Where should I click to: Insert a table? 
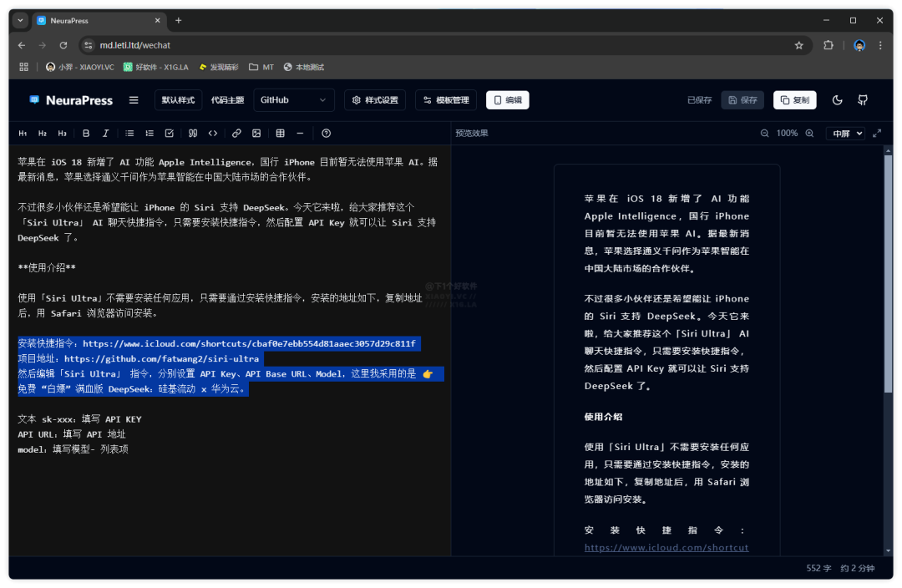[x=280, y=134]
